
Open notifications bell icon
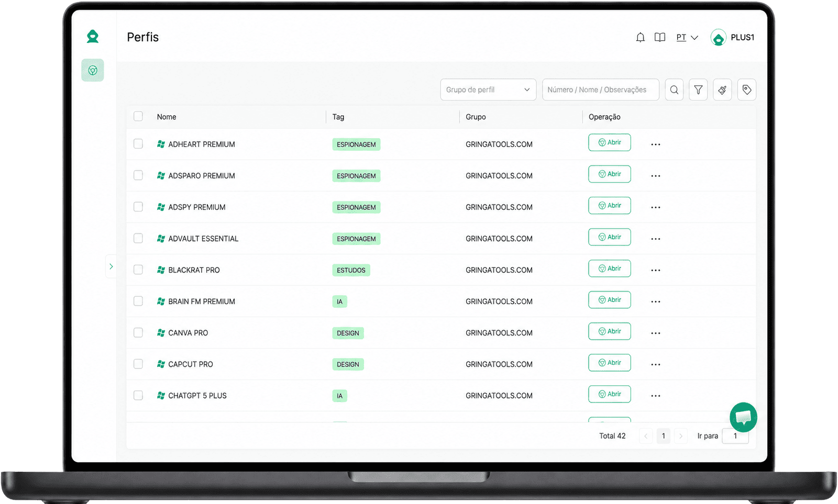tap(641, 37)
